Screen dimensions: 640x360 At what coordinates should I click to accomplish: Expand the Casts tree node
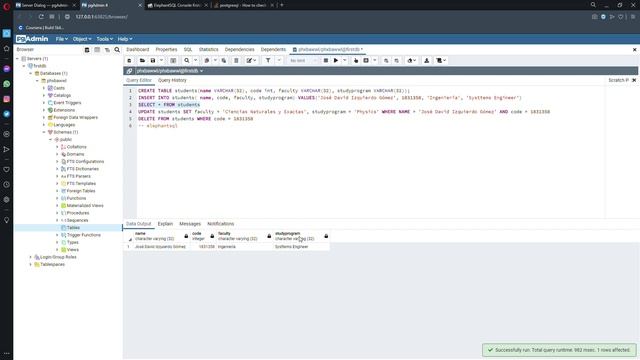pyautogui.click(x=44, y=88)
